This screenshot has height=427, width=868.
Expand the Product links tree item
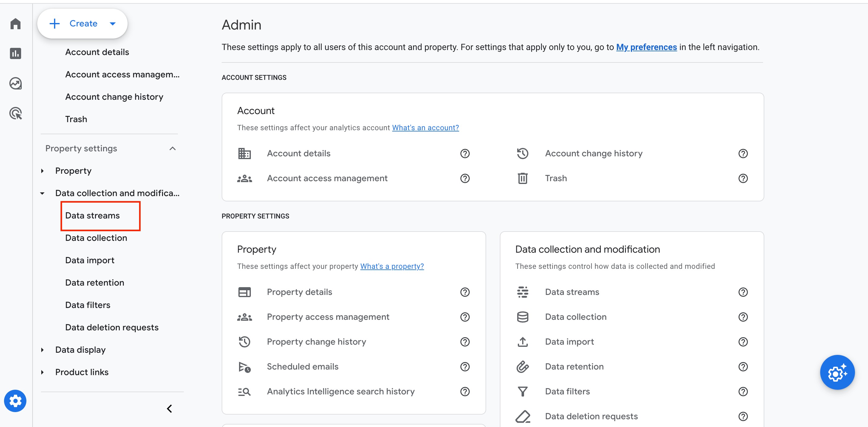43,372
